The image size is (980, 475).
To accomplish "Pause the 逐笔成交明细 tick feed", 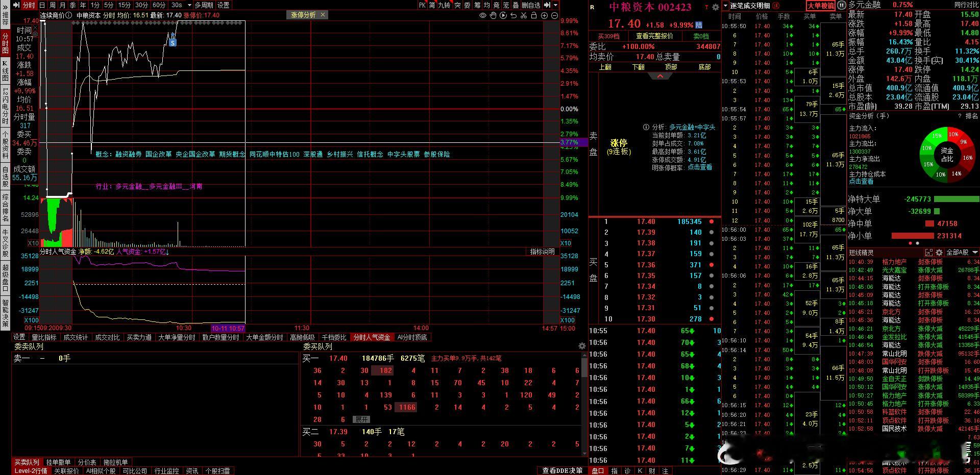I will [841, 6].
